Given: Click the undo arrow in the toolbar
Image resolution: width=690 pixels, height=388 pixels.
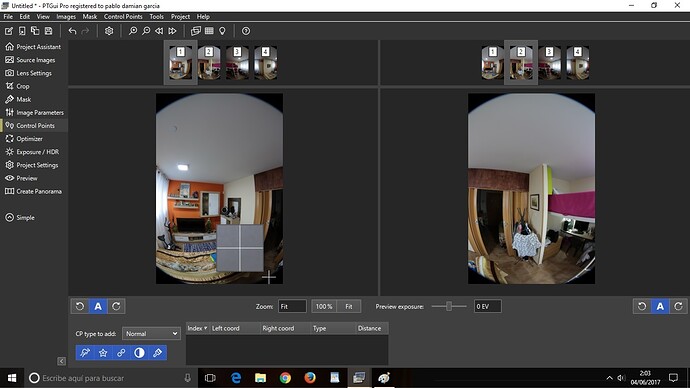Looking at the screenshot, I should (x=73, y=31).
